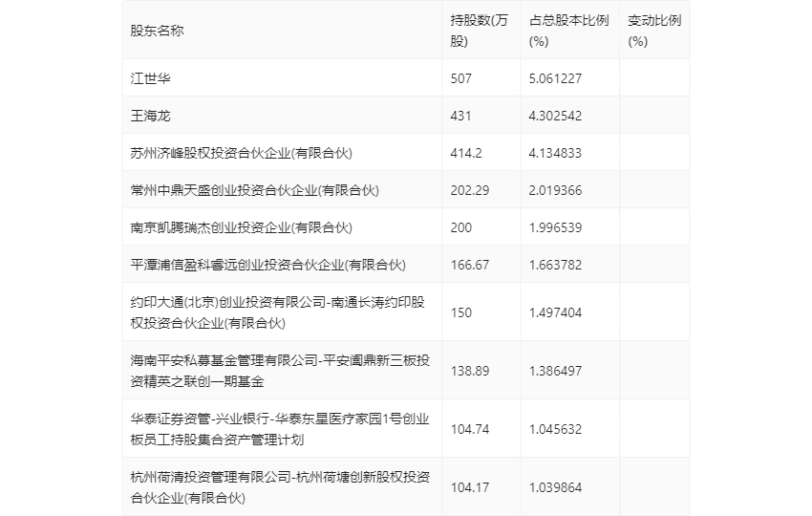Click share count 104.17

coord(470,487)
